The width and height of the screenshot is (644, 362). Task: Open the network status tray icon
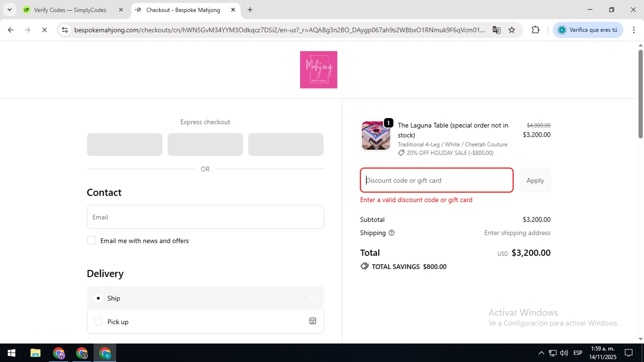553,353
